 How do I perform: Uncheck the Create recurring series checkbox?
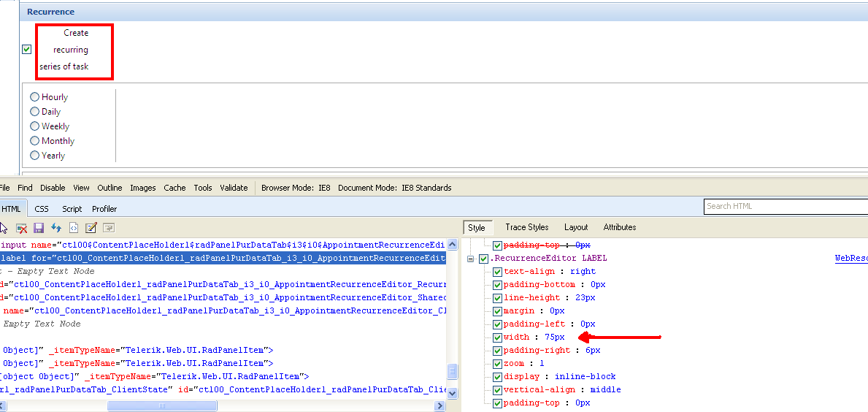click(x=27, y=50)
